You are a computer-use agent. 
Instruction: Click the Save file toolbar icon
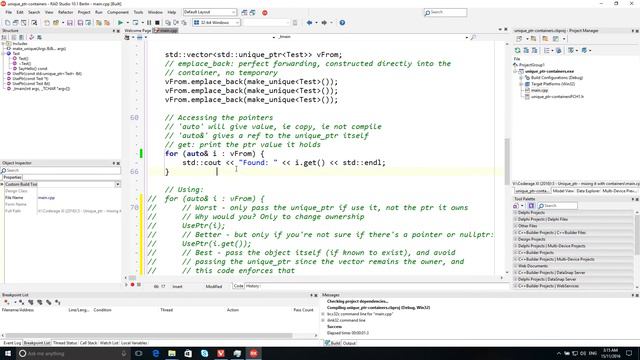pos(70,23)
